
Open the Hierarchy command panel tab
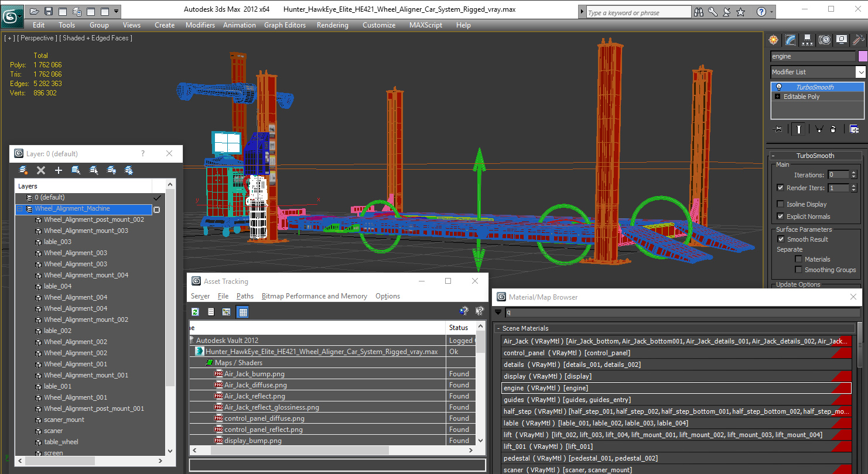pos(808,40)
